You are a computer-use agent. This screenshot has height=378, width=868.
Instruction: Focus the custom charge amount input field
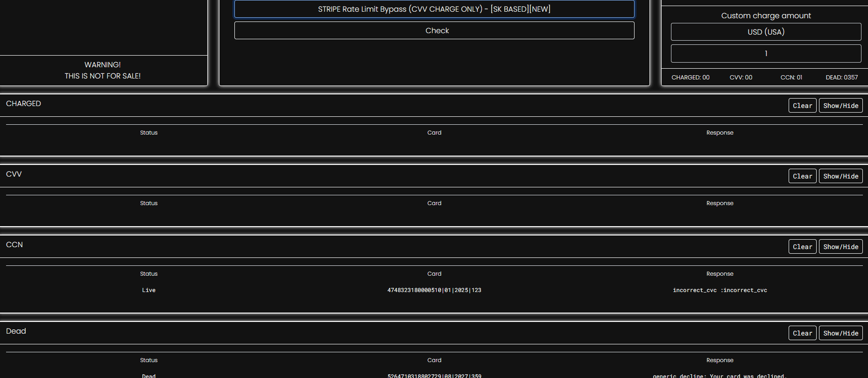pyautogui.click(x=766, y=53)
